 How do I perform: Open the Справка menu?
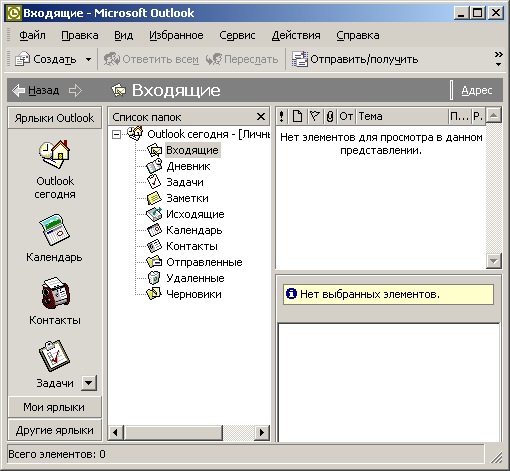coord(358,35)
